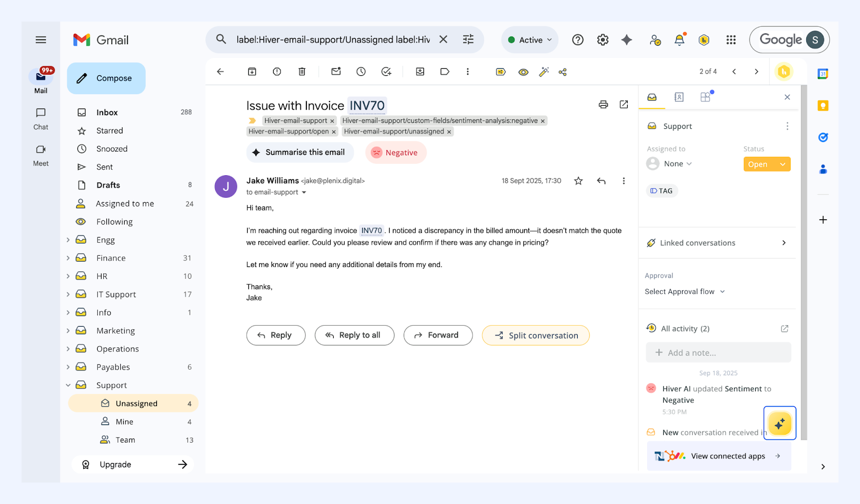Open the Hiver AI sparkle floating button

[780, 423]
